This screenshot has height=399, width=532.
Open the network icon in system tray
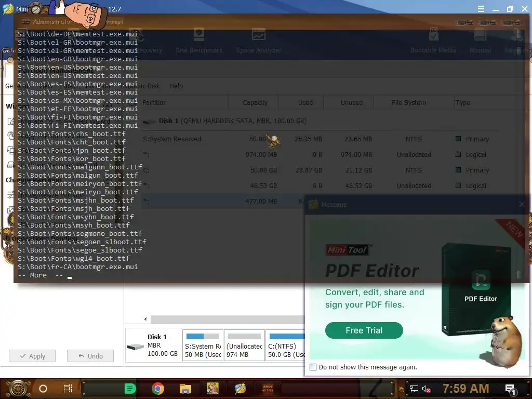pos(414,389)
